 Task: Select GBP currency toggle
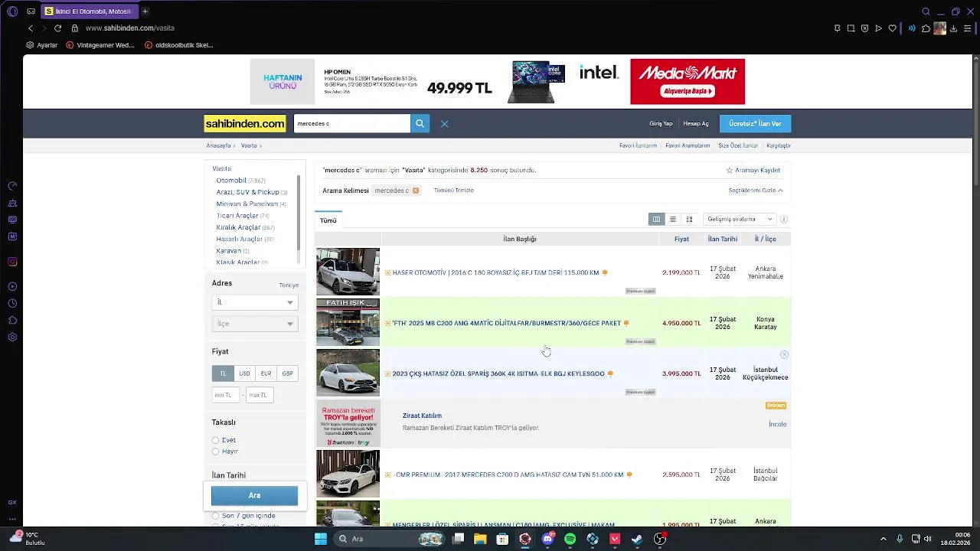click(x=287, y=373)
